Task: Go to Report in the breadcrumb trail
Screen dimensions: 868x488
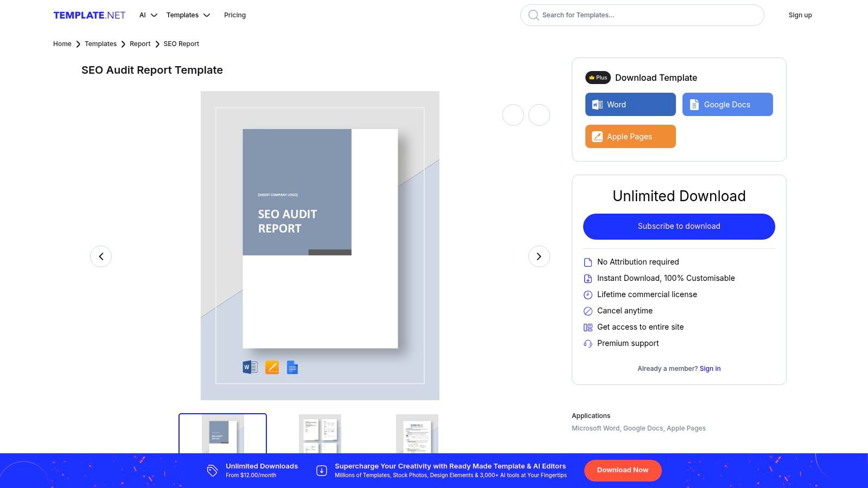Action: tap(140, 44)
